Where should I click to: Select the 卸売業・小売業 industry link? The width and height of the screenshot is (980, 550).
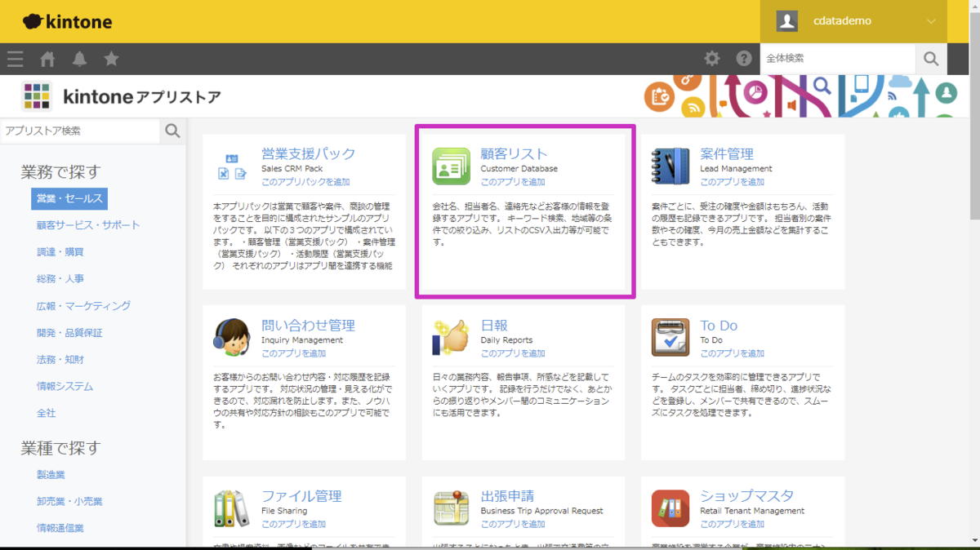click(69, 501)
